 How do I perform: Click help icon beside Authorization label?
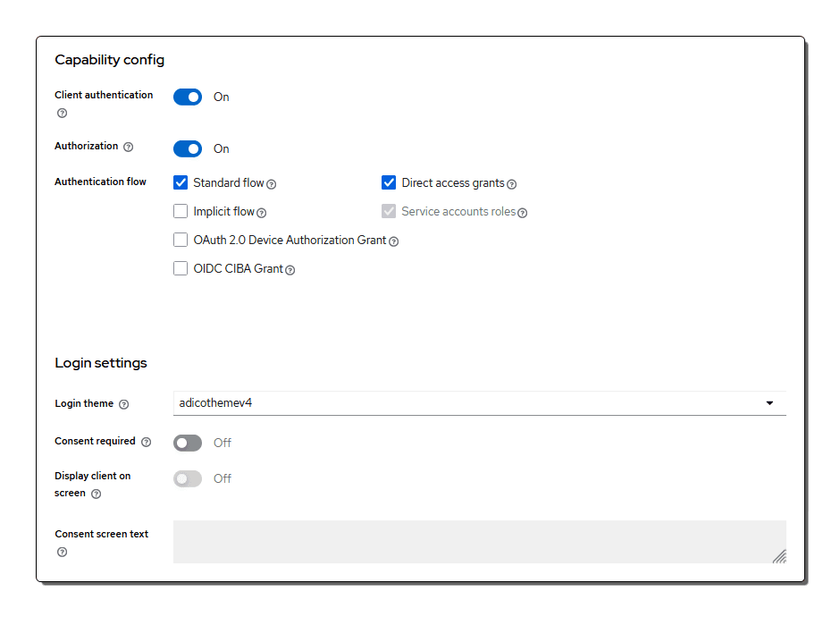point(128,147)
